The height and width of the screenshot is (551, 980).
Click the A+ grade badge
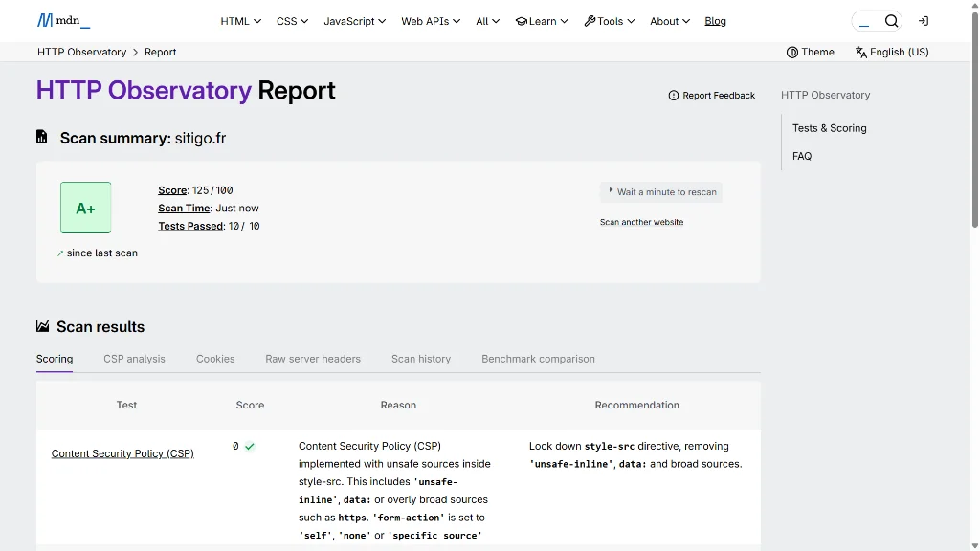[x=85, y=208]
